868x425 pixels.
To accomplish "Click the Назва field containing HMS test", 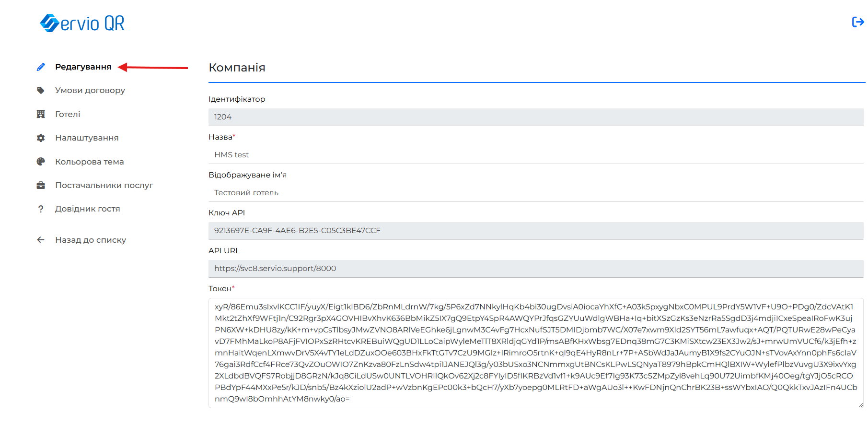I will click(x=535, y=155).
